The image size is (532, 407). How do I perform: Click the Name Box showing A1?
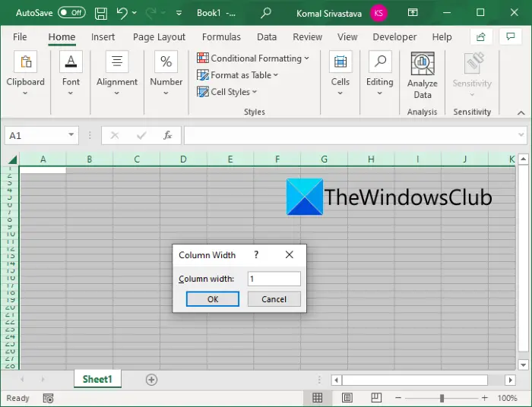(36, 136)
